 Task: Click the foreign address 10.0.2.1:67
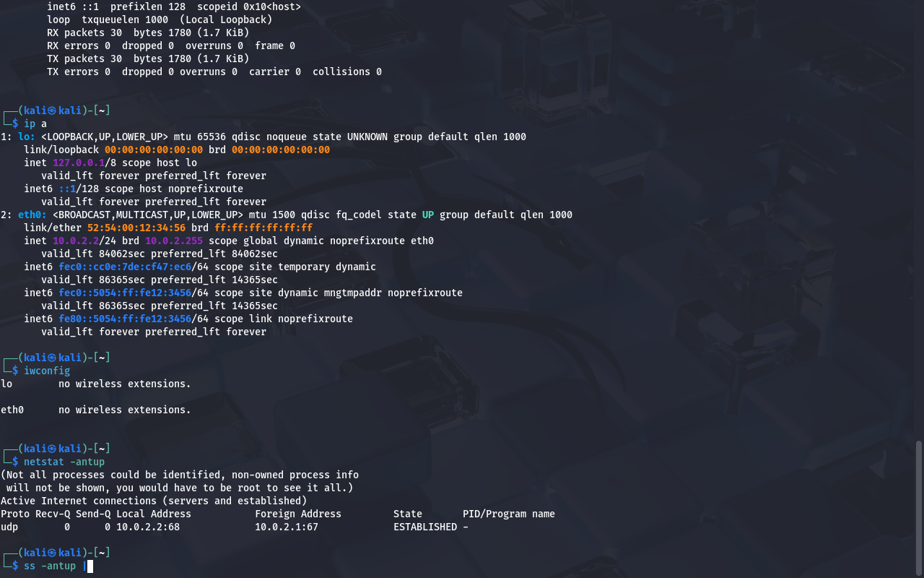click(x=287, y=527)
